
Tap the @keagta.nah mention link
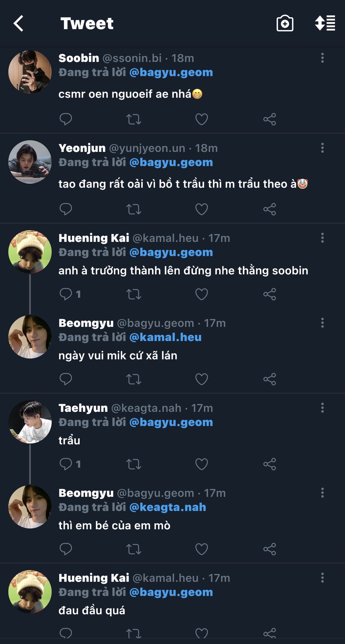pos(167,507)
